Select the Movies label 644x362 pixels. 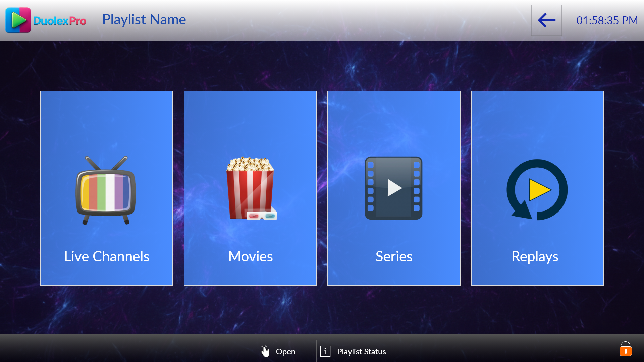pyautogui.click(x=250, y=257)
